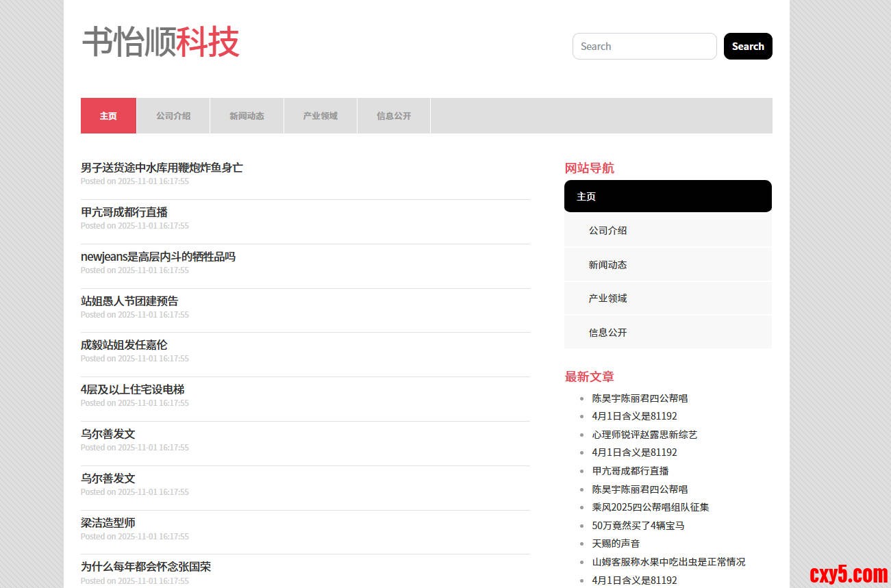891x588 pixels.
Task: Go to 产业领域 in the top navigation
Action: tap(321, 116)
